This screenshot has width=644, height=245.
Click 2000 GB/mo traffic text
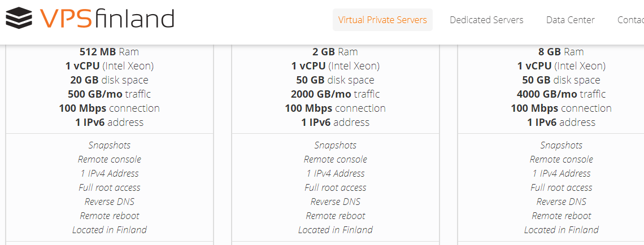pyautogui.click(x=335, y=94)
